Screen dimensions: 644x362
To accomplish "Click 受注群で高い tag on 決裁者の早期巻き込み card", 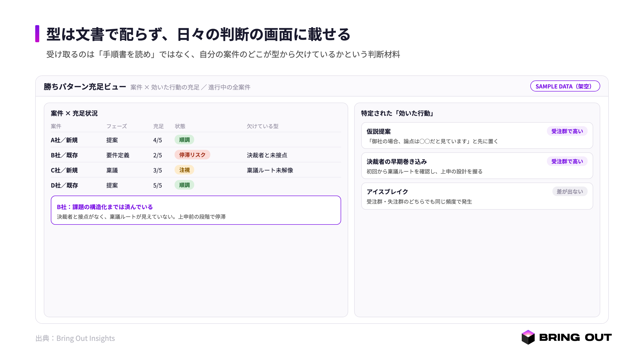I will point(567,161).
